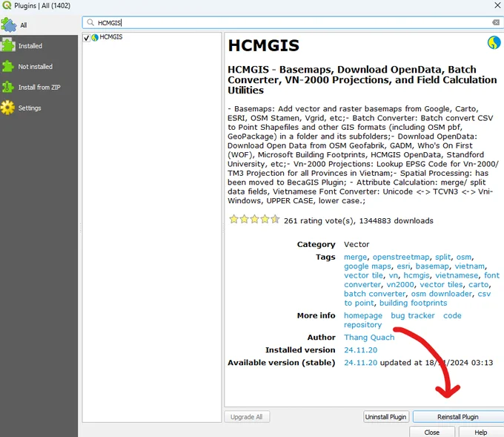Click the star rating widget
504x437 pixels.
click(x=254, y=220)
